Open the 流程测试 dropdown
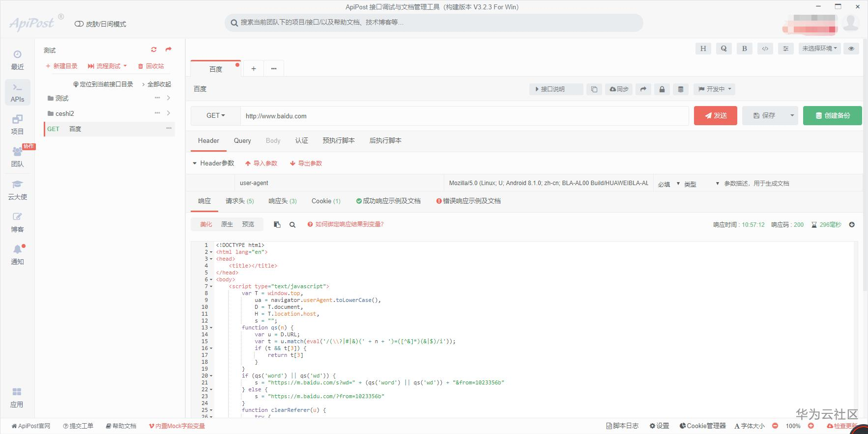The height and width of the screenshot is (434, 868). coord(107,66)
